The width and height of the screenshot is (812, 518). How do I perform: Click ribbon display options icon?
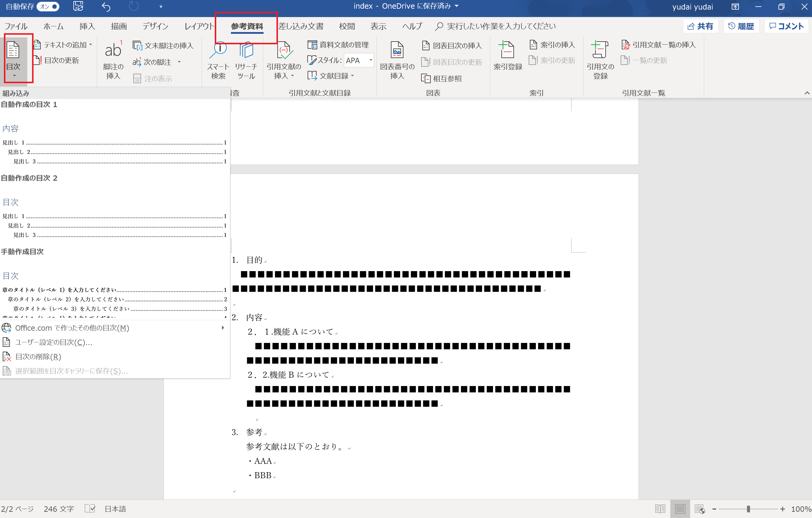[735, 6]
